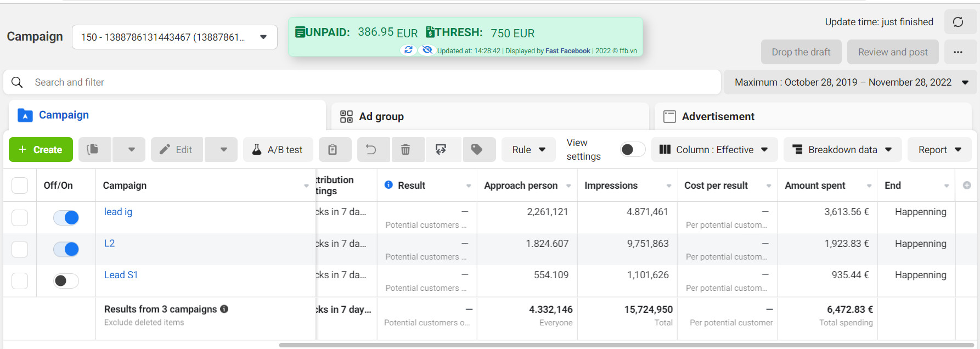980x349 pixels.
Task: Toggle the View settings switch
Action: [632, 149]
